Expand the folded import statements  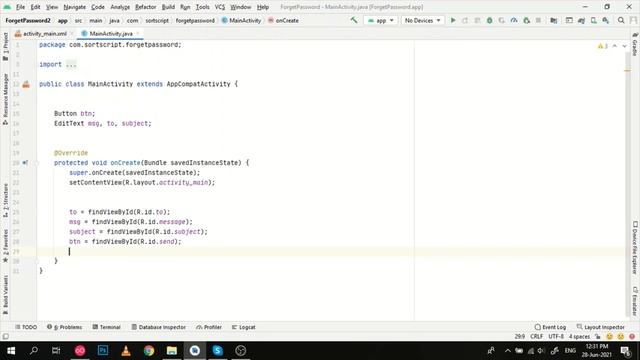71,64
